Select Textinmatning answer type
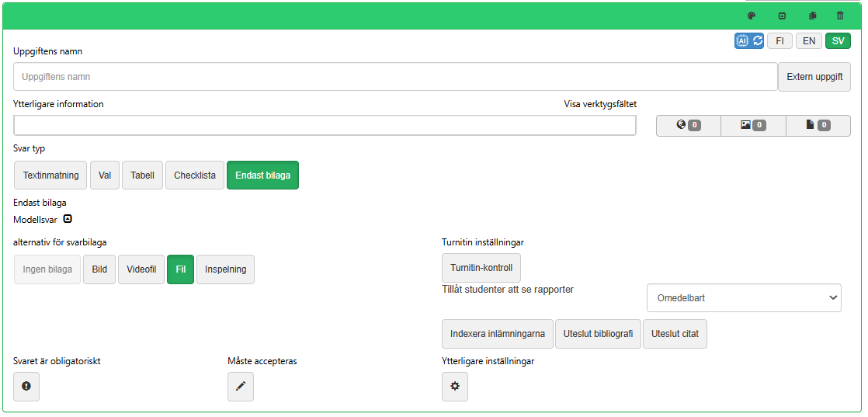The width and height of the screenshot is (868, 417). [x=50, y=175]
